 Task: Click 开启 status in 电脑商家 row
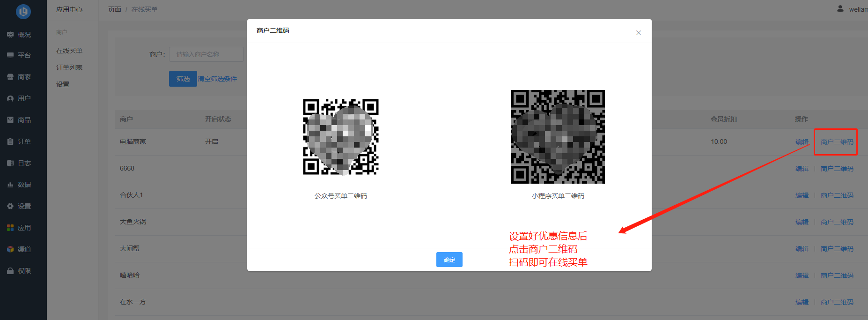click(212, 141)
